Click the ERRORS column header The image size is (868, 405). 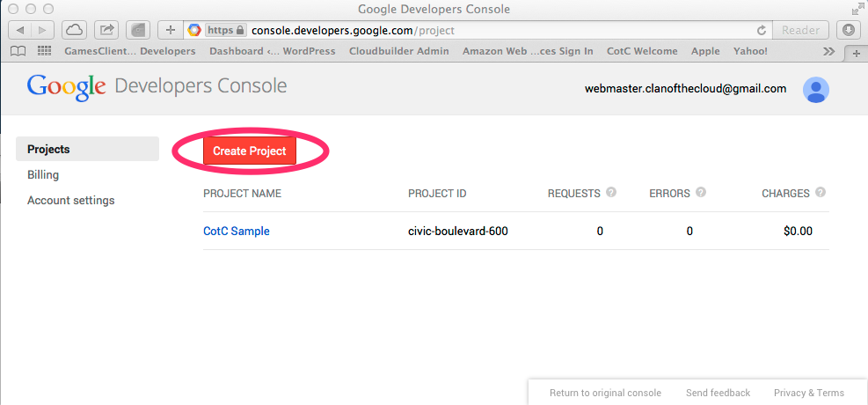(670, 194)
